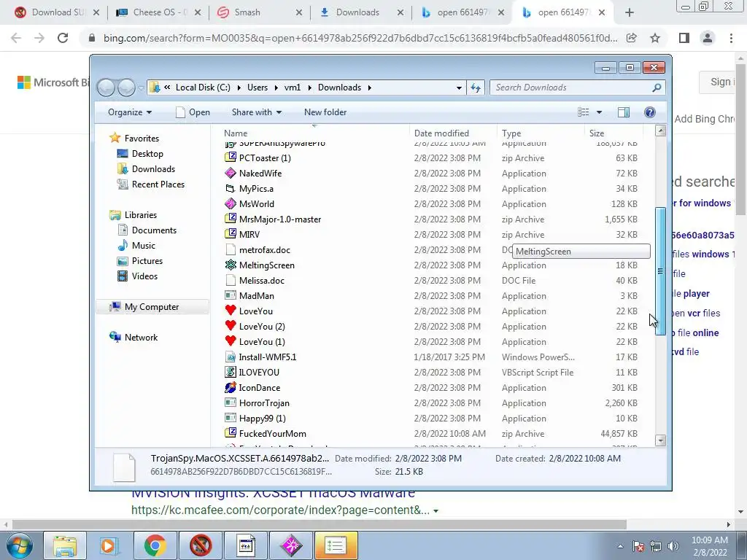747x560 pixels.
Task: Select the HorrorTrojan application icon
Action: pos(231,402)
